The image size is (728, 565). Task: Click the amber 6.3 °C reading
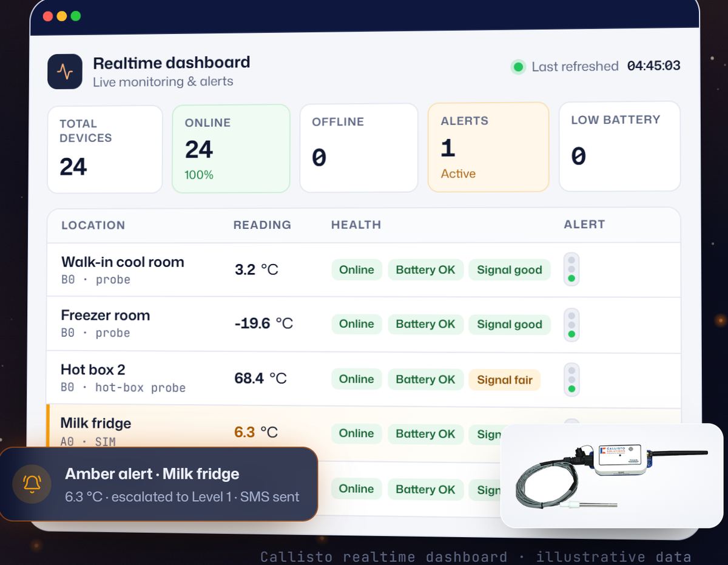point(256,432)
